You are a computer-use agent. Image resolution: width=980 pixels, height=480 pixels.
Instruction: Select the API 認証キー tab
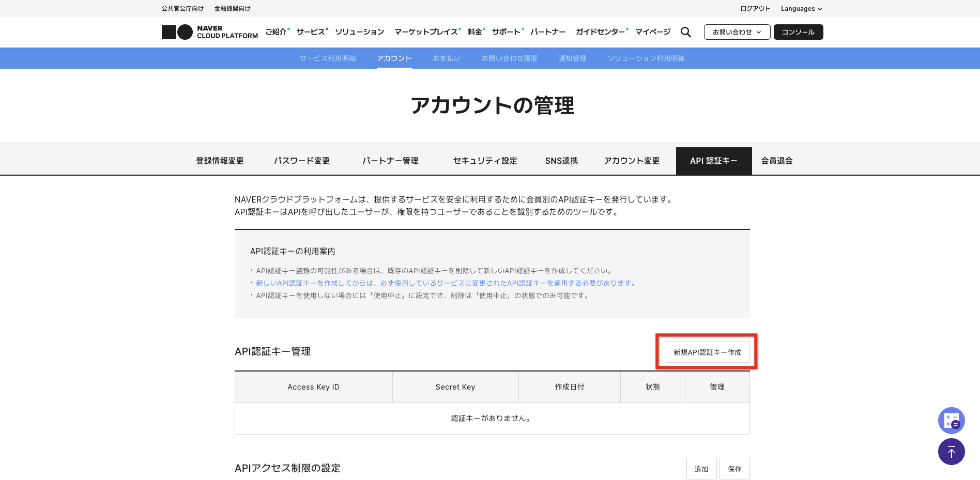[x=714, y=161]
